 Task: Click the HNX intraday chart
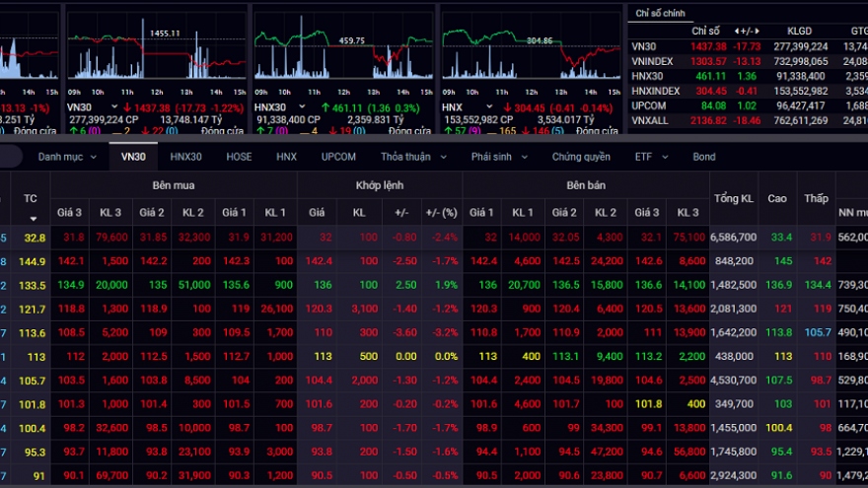coord(531,46)
